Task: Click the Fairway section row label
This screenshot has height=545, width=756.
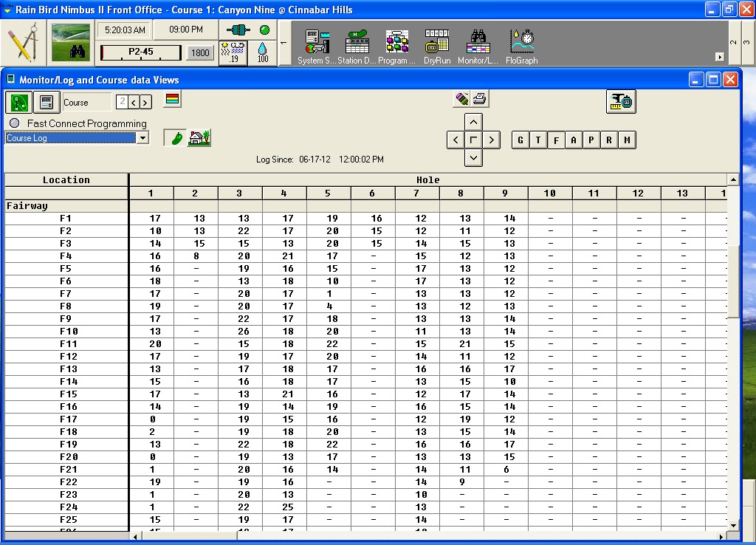Action: coord(66,205)
